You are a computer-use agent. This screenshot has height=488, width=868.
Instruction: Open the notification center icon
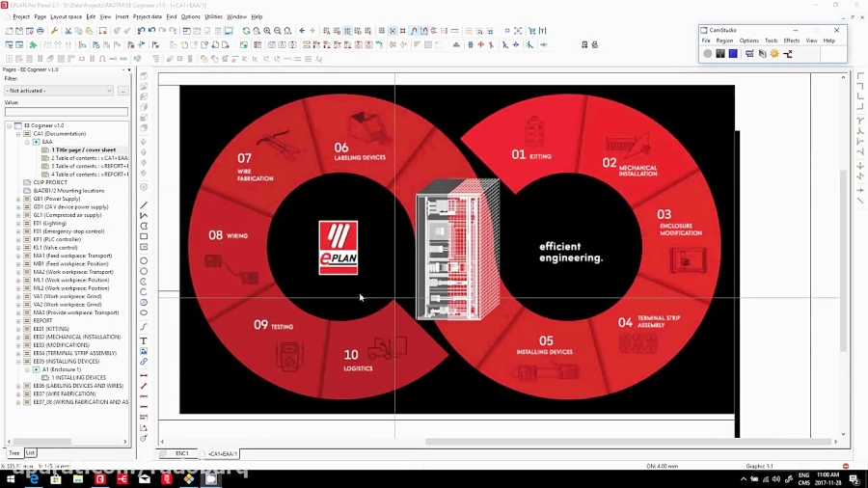click(x=854, y=479)
